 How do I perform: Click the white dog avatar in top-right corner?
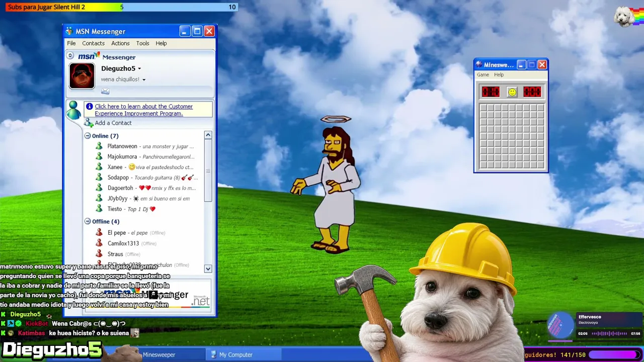pyautogui.click(x=625, y=17)
